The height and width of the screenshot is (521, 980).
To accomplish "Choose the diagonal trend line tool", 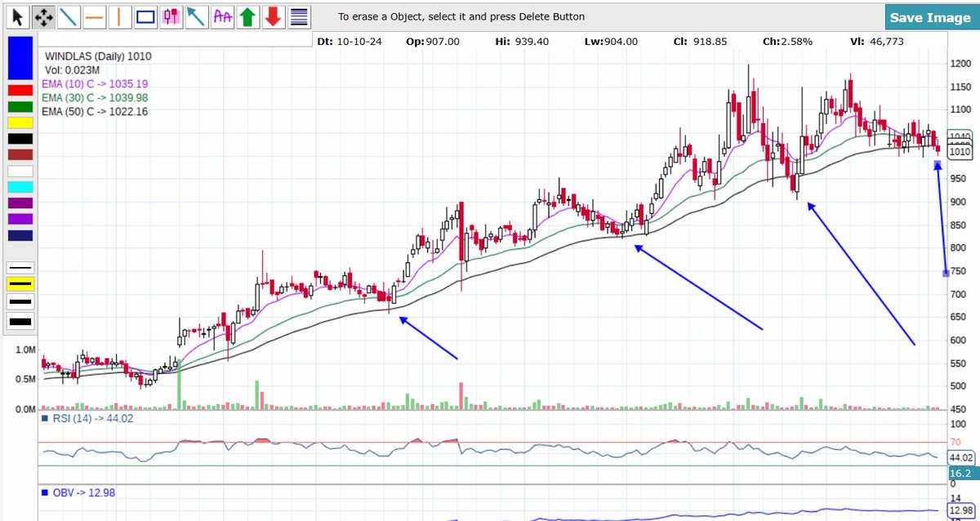I will point(70,16).
